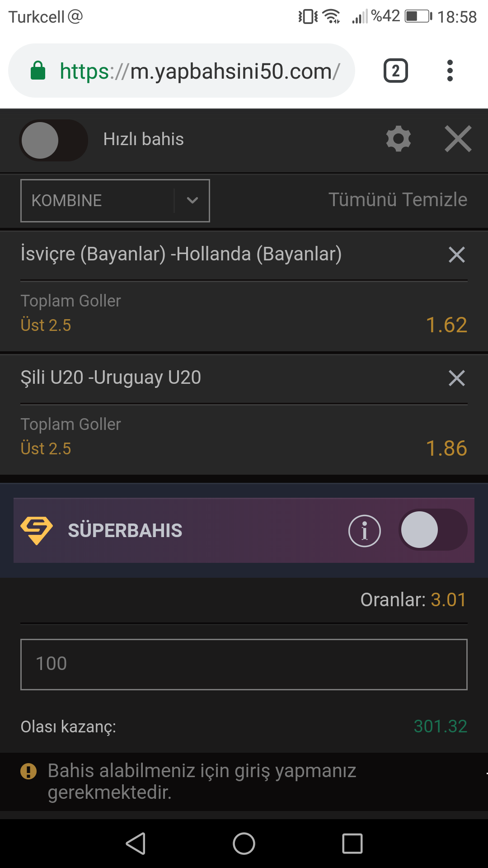This screenshot has width=488, height=868.
Task: Enable the Hızlı bahis switch
Action: coord(53,140)
